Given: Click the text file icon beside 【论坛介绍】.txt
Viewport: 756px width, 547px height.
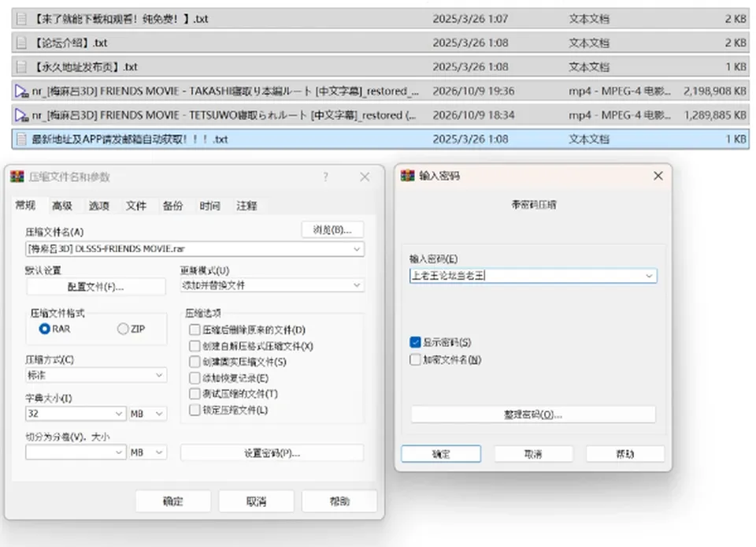Looking at the screenshot, I should click(21, 43).
